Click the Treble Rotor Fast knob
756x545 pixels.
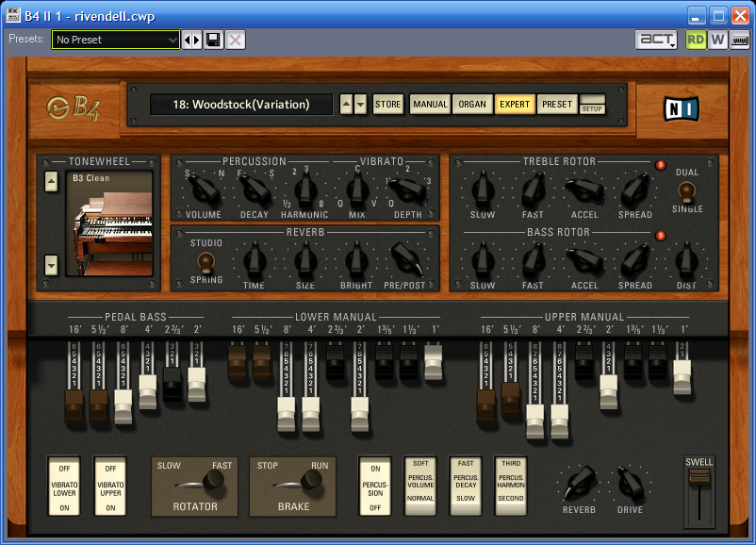(534, 190)
